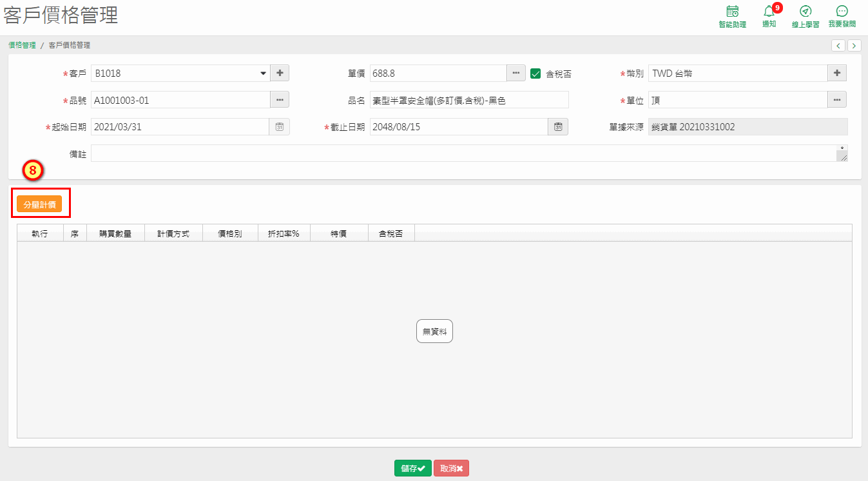Click the 單據來源 field 銷貨單 20210331002
Image resolution: width=868 pixels, height=481 pixels.
pos(748,127)
